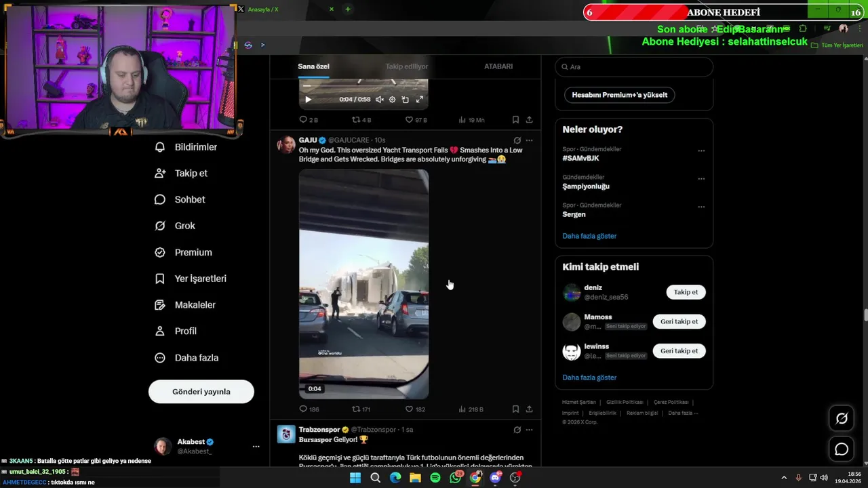Open Takip et person-plus icon
Image resolution: width=868 pixels, height=488 pixels.
(x=160, y=174)
